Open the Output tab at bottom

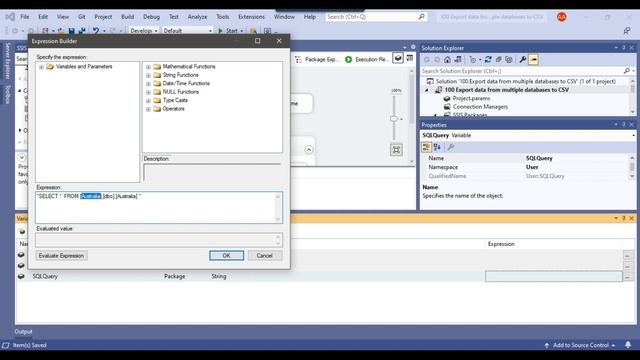pos(23,331)
